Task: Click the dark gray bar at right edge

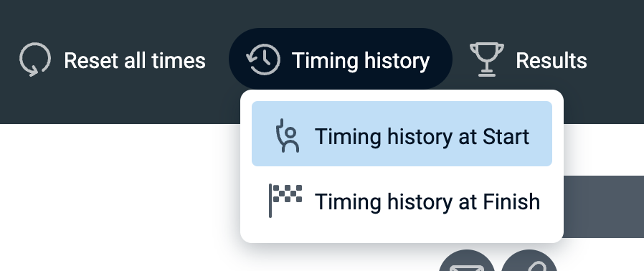Action: tap(604, 206)
